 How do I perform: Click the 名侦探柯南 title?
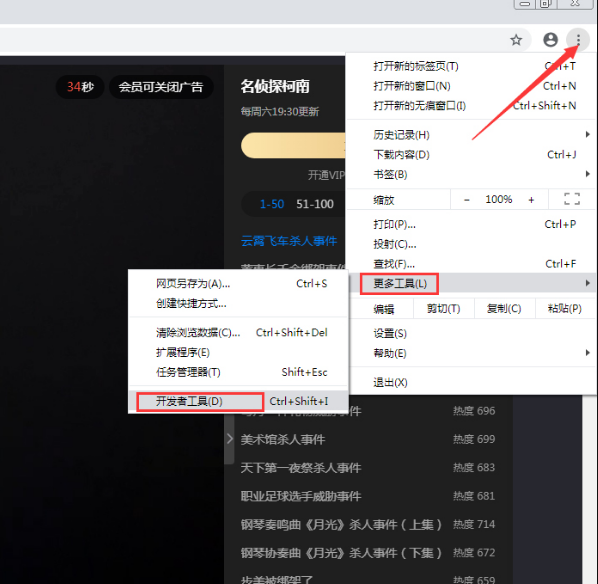pyautogui.click(x=275, y=87)
